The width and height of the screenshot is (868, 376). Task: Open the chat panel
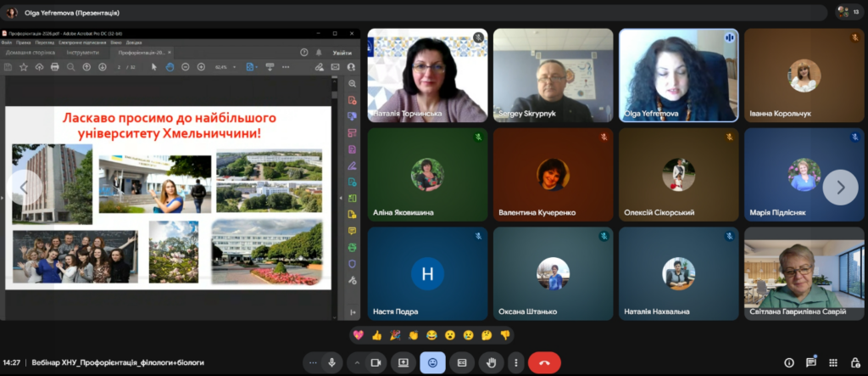(810, 362)
